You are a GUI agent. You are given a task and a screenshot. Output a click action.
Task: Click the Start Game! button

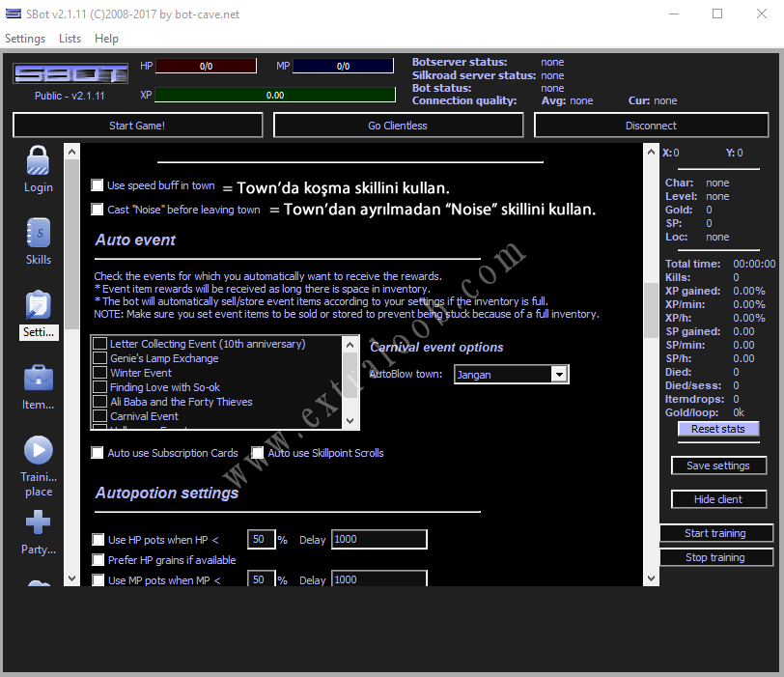137,125
